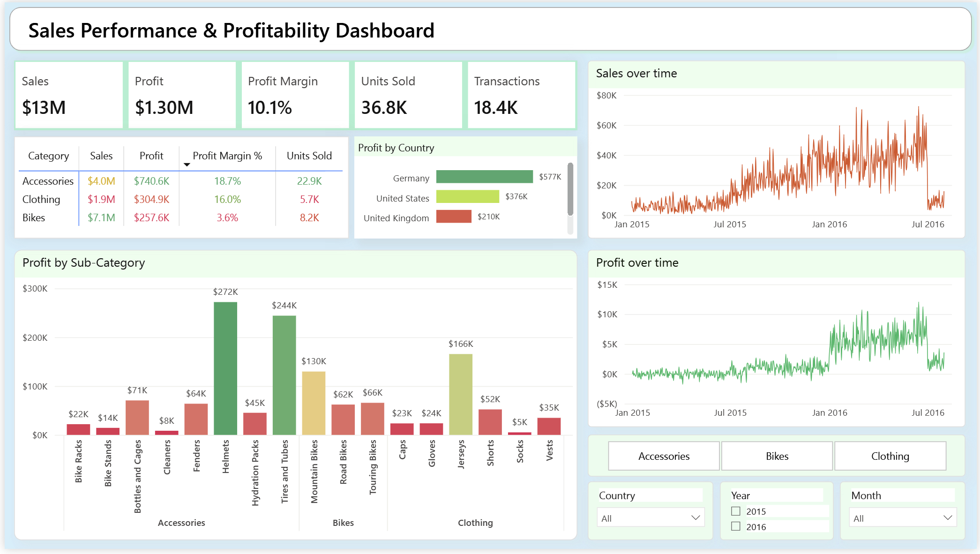This screenshot has height=554, width=980.
Task: Click the United Kingdom profit bar
Action: pos(453,217)
